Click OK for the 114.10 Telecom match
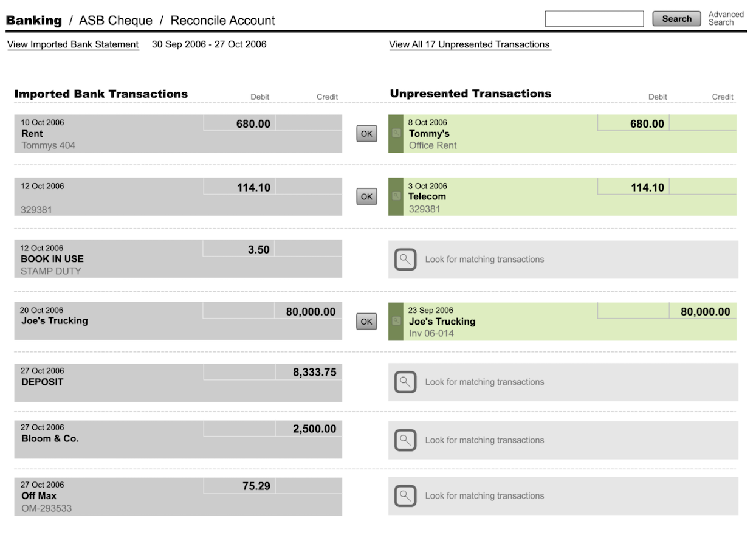 [x=366, y=196]
